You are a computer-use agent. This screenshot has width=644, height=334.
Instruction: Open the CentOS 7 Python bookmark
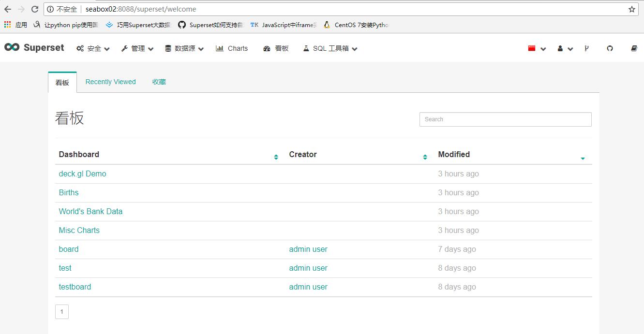pos(356,25)
